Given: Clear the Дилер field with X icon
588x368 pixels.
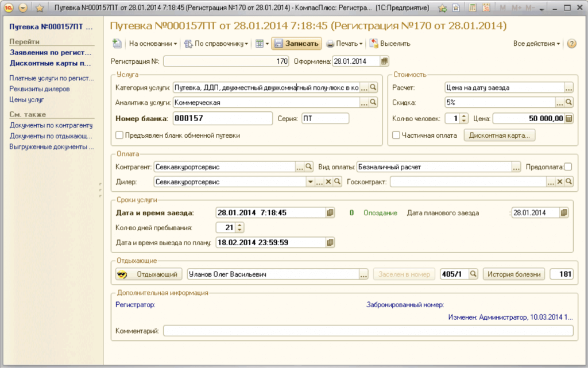Looking at the screenshot, I should pos(328,182).
